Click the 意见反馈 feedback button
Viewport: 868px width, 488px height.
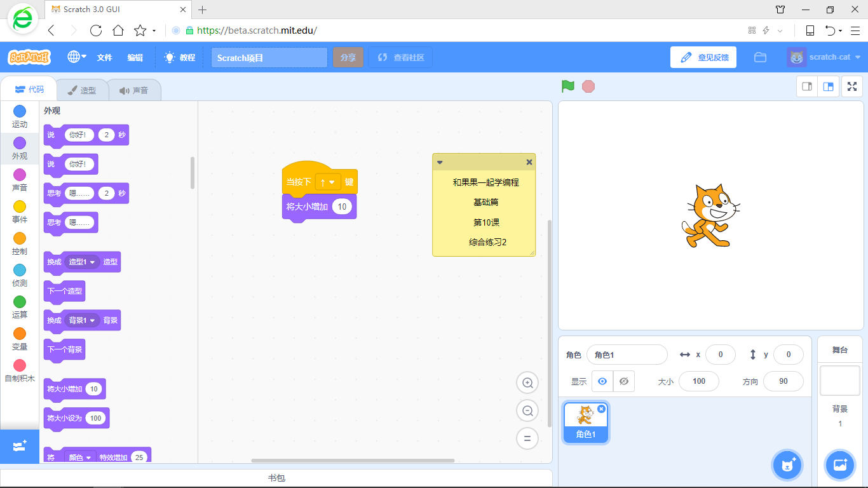point(703,57)
